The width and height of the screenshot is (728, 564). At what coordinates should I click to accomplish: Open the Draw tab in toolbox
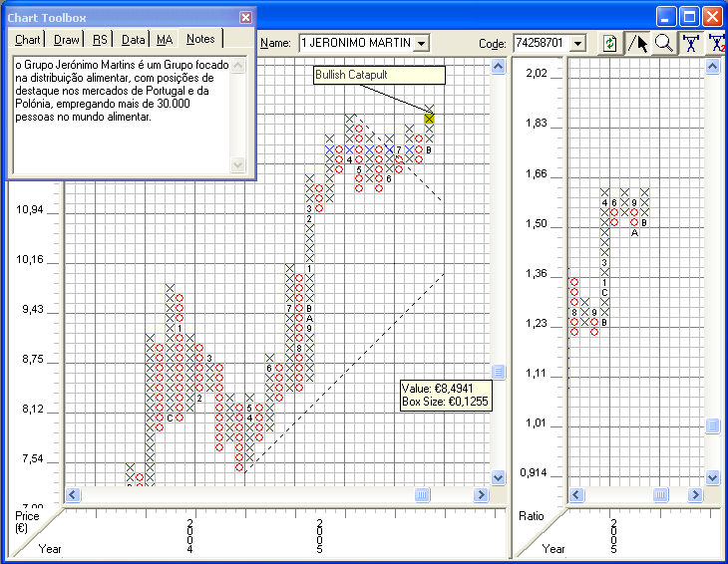(67, 39)
